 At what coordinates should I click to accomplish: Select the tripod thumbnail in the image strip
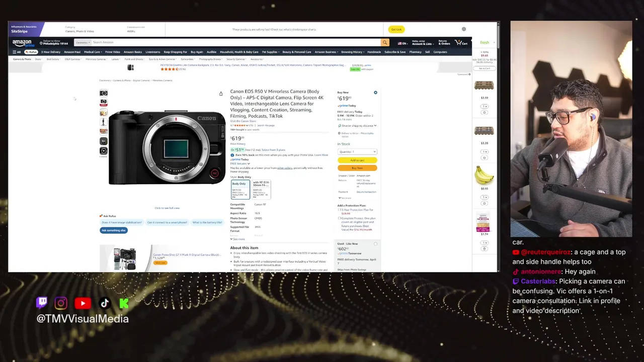[x=104, y=122]
